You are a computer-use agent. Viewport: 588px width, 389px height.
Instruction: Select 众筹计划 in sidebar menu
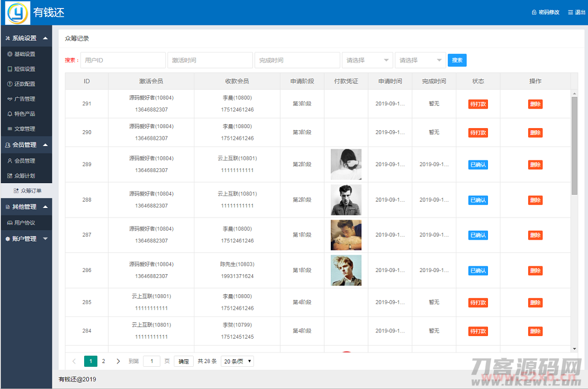[24, 176]
